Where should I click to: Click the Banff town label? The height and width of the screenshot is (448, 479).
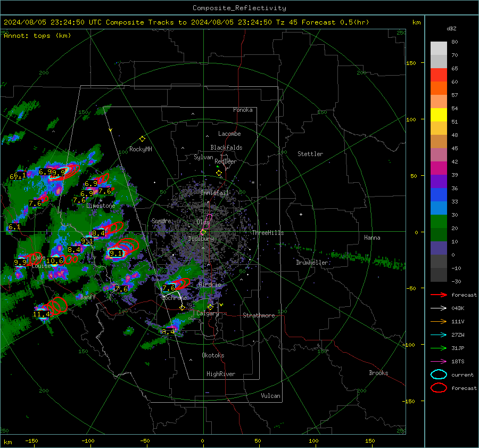pyautogui.click(x=88, y=297)
